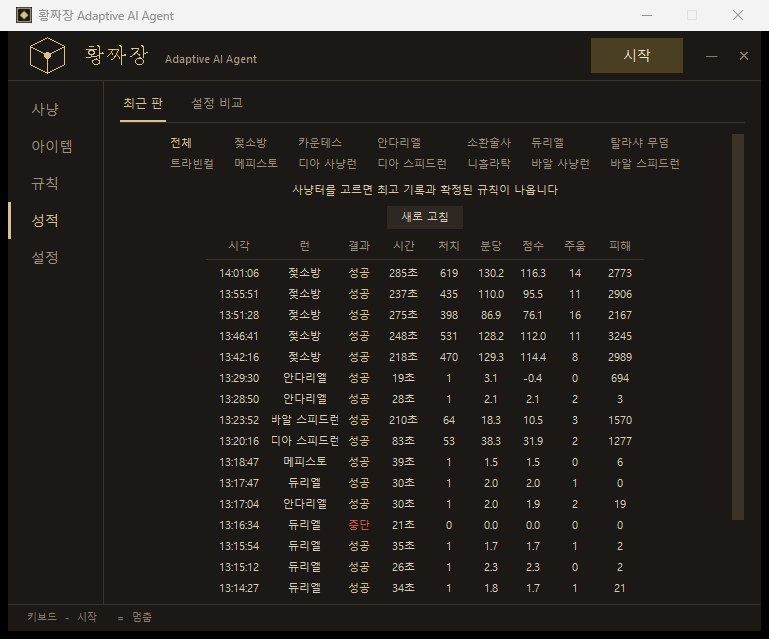The height and width of the screenshot is (639, 769).
Task: Filter by 탈라샤 무덤
Action: [x=640, y=143]
